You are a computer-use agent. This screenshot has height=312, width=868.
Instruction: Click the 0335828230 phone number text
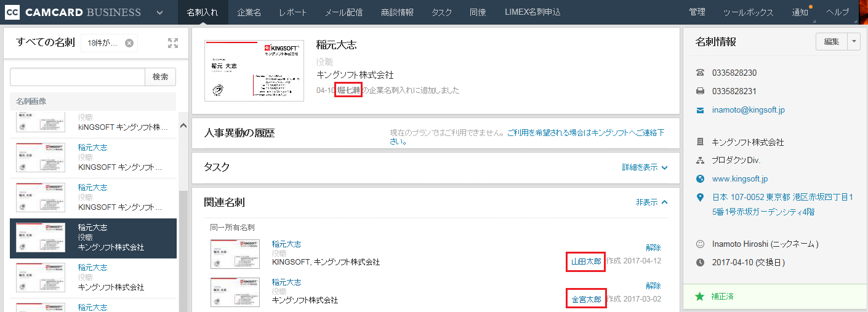click(x=734, y=73)
